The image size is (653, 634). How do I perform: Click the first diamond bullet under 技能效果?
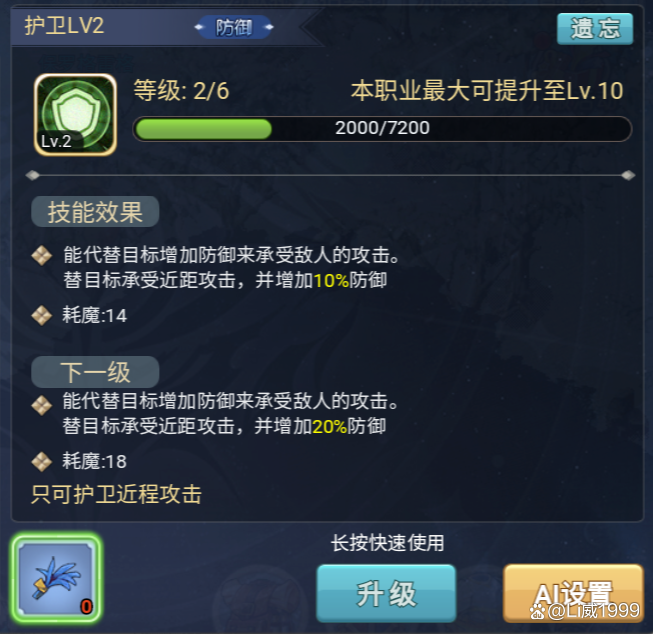click(42, 255)
